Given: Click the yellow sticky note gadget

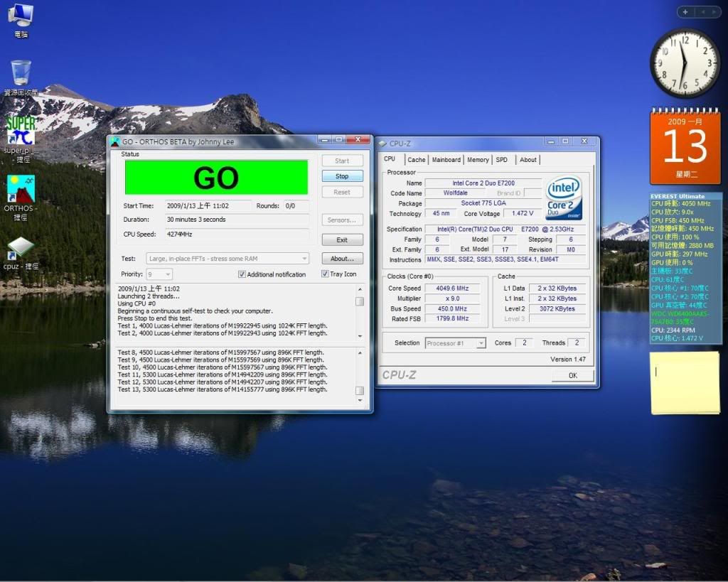Looking at the screenshot, I should (685, 382).
